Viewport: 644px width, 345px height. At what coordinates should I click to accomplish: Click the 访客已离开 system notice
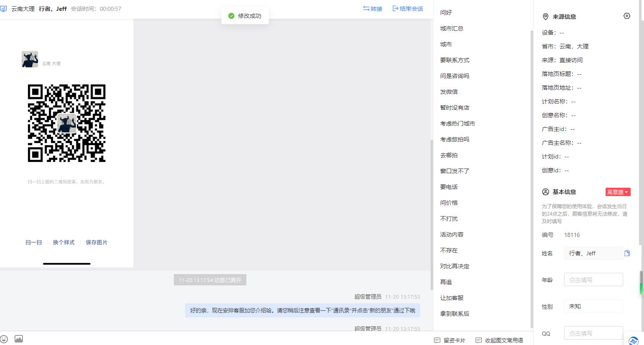pyautogui.click(x=210, y=280)
